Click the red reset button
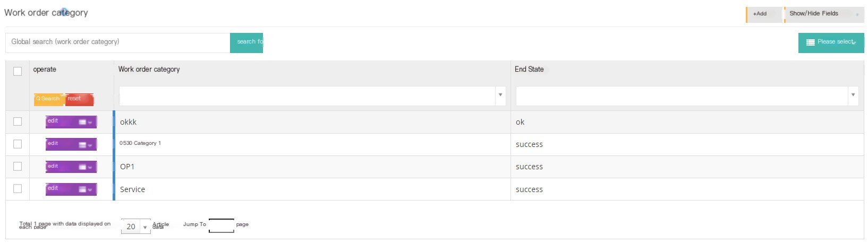Image resolution: width=868 pixels, height=252 pixels. pos(79,99)
